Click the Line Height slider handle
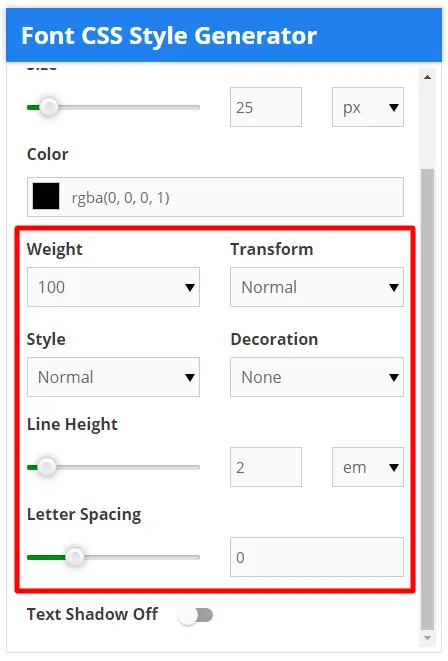 pyautogui.click(x=46, y=467)
